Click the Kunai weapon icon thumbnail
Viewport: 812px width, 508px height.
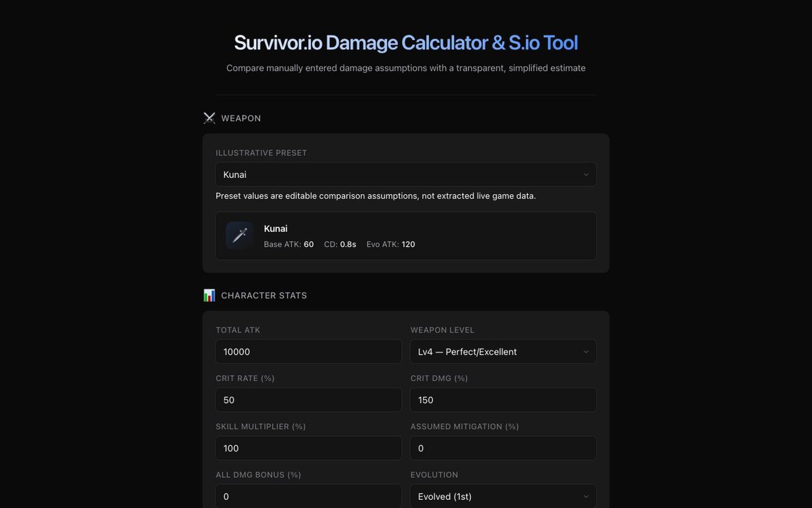click(x=240, y=235)
